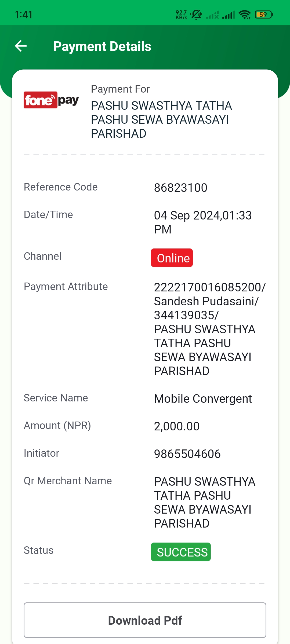The height and width of the screenshot is (644, 290).
Task: Tap the red Online channel badge
Action: tap(172, 258)
